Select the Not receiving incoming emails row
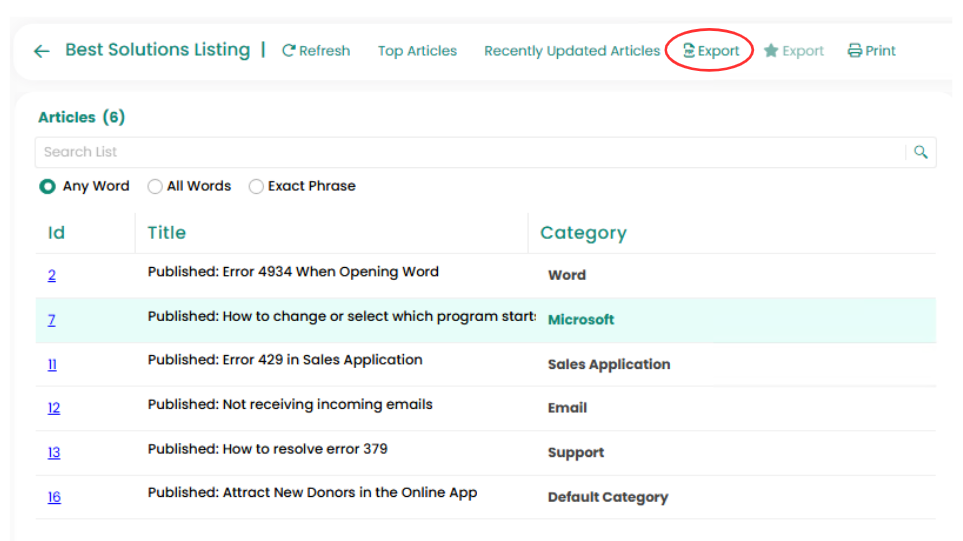 tap(290, 405)
